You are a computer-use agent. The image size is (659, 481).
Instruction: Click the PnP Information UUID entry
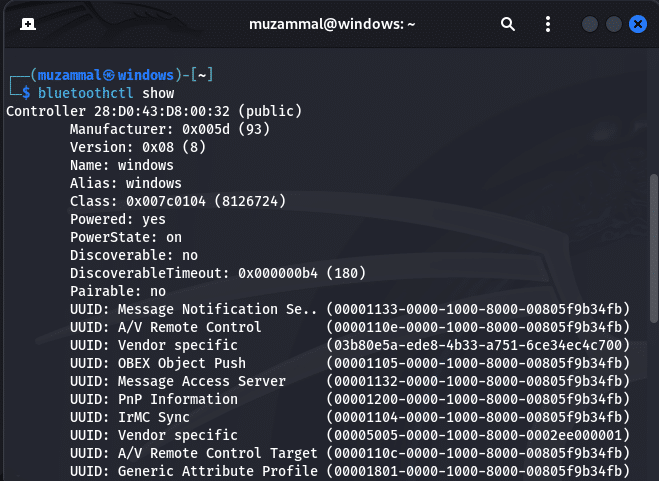[x=348, y=399]
